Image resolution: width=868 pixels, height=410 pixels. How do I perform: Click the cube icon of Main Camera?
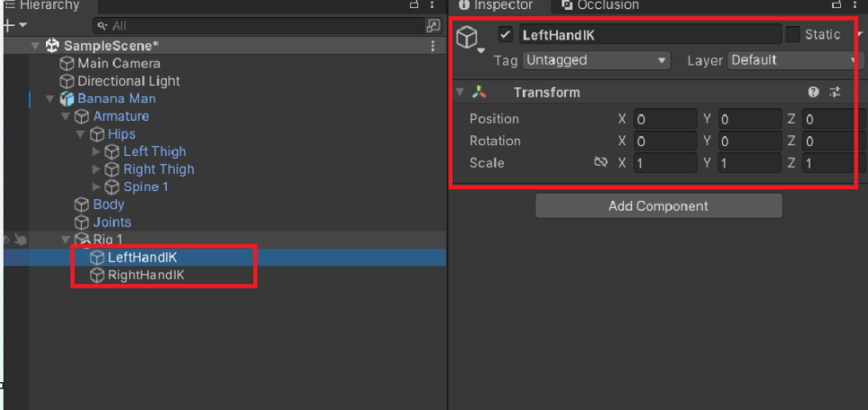(x=67, y=64)
